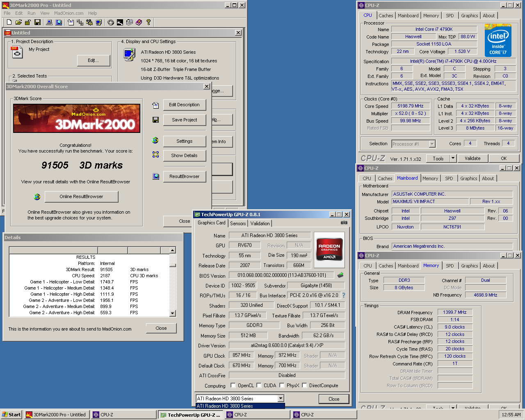This screenshot has width=525, height=420.
Task: Click the Details list scroll-up arrow
Action: tap(173, 250)
